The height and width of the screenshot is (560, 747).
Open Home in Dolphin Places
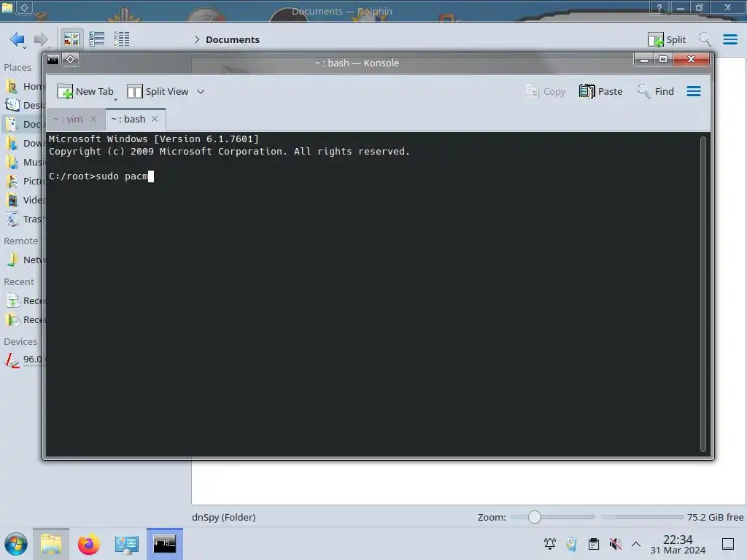[x=23, y=86]
